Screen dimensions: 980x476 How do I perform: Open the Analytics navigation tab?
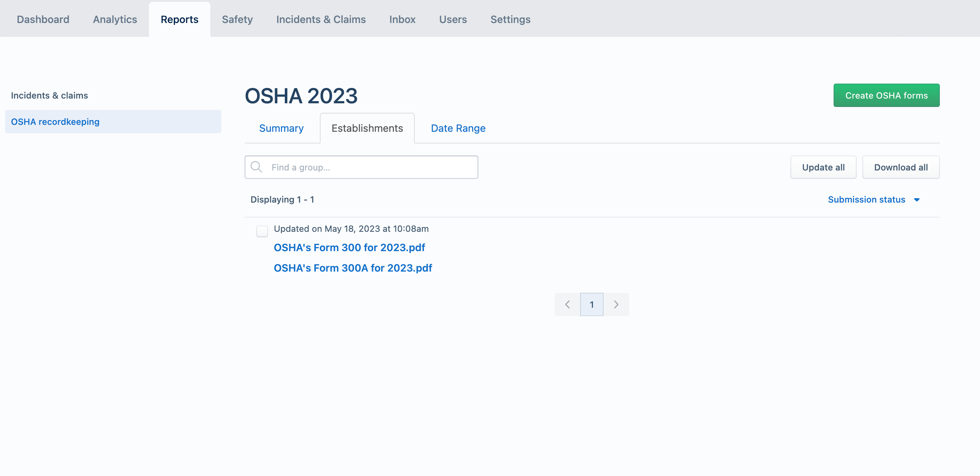coord(115,19)
